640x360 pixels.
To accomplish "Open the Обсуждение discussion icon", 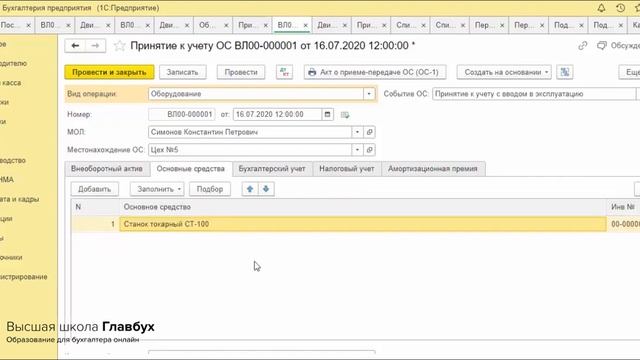I will [602, 46].
